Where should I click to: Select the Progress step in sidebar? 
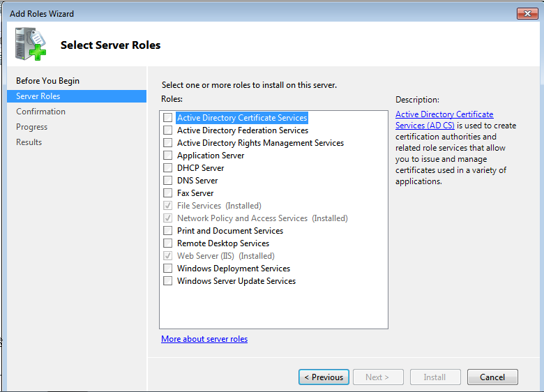click(31, 127)
